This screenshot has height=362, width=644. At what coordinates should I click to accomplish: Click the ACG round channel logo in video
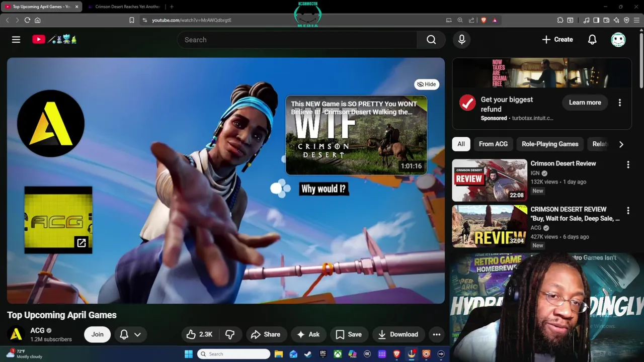click(51, 124)
